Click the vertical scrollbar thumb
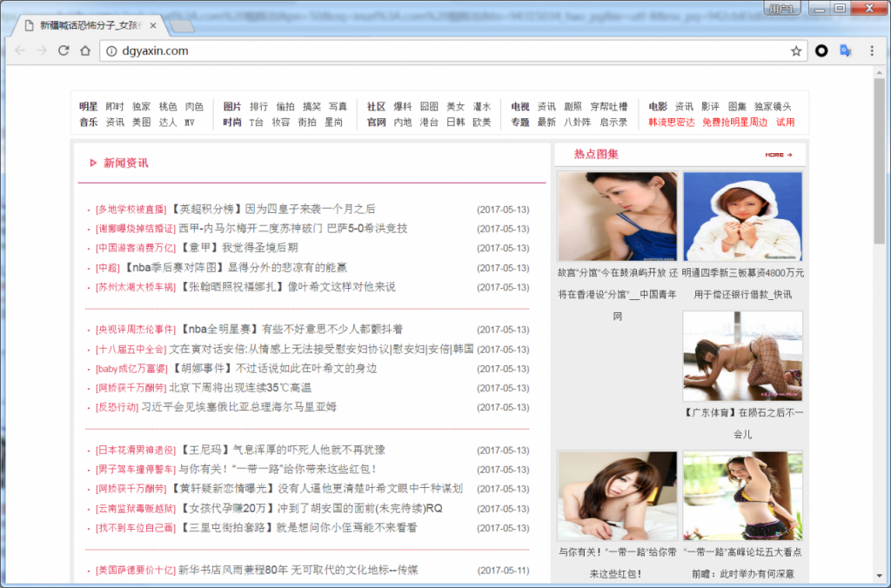The height and width of the screenshot is (588, 891). 879,161
